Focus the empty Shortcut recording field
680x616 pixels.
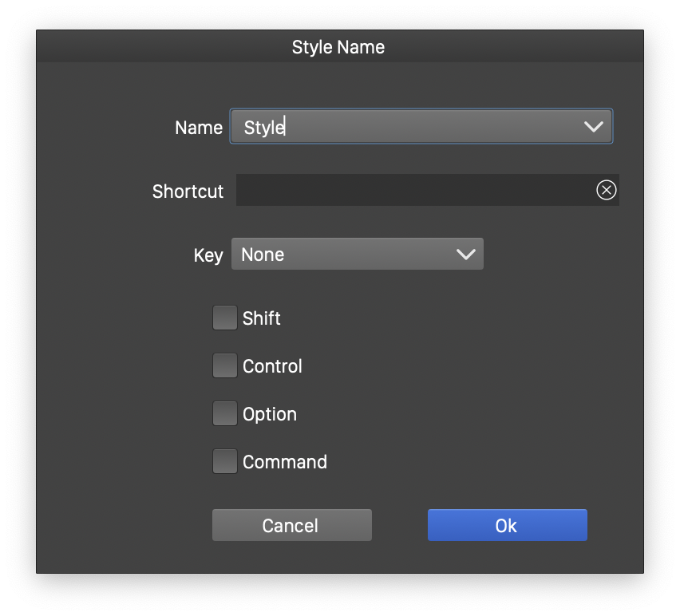(413, 190)
